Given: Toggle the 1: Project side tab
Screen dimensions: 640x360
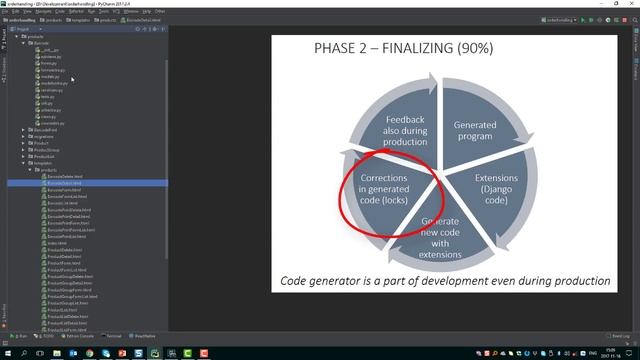Looking at the screenshot, I should pyautogui.click(x=4, y=38).
